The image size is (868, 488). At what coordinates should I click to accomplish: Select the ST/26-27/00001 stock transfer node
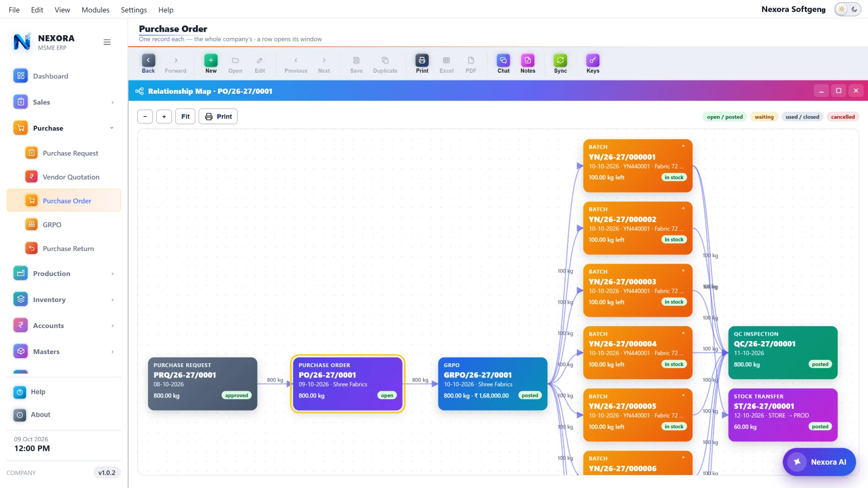point(783,415)
